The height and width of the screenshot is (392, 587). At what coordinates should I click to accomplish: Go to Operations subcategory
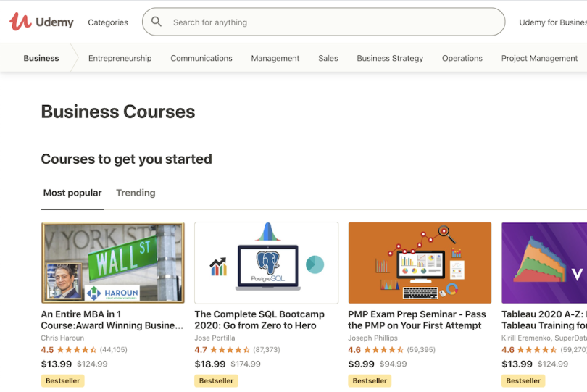click(462, 58)
